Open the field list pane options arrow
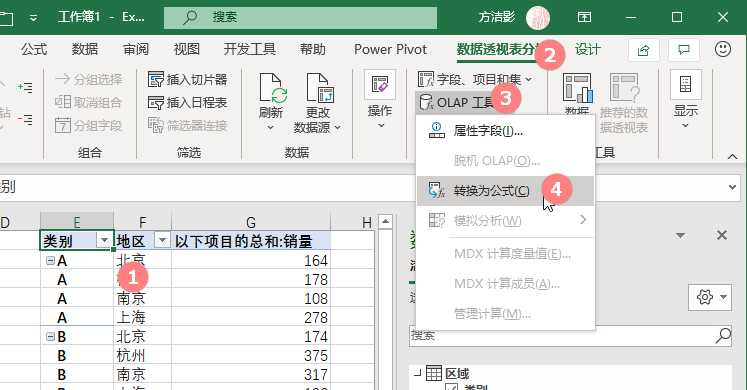The width and height of the screenshot is (747, 390). pyautogui.click(x=681, y=235)
